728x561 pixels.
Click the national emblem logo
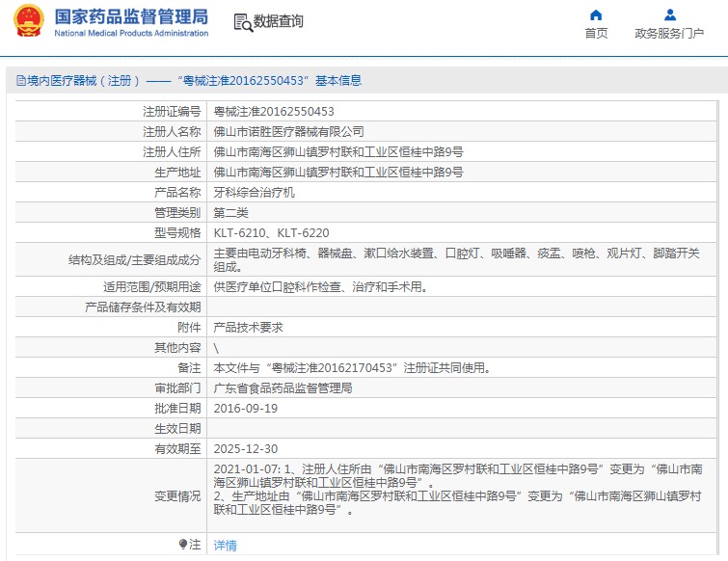(x=29, y=21)
